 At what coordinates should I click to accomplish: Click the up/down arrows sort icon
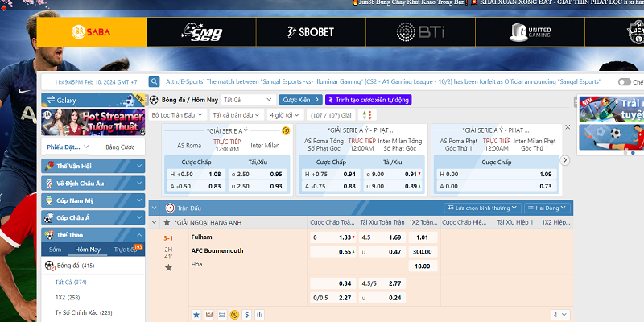pyautogui.click(x=367, y=115)
